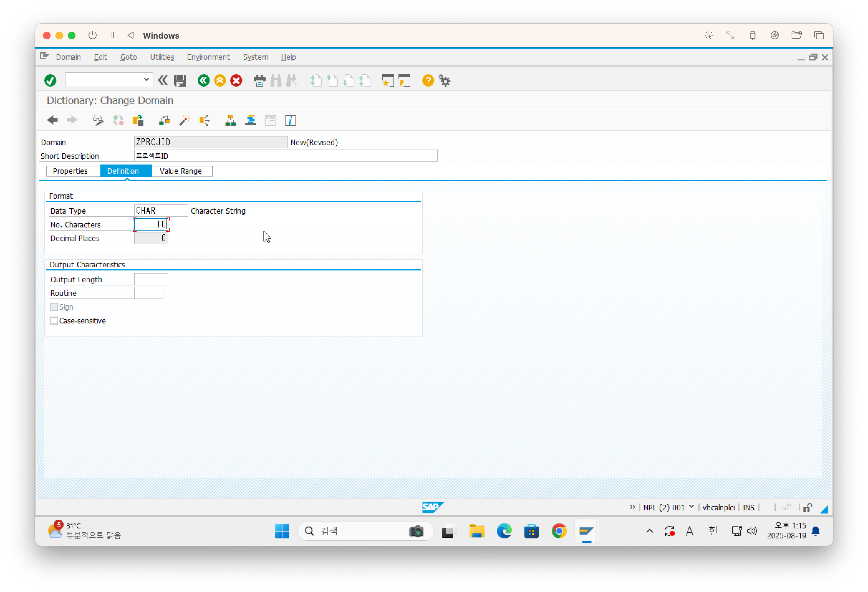The height and width of the screenshot is (592, 868).
Task: Open the Utilities menu
Action: (162, 57)
